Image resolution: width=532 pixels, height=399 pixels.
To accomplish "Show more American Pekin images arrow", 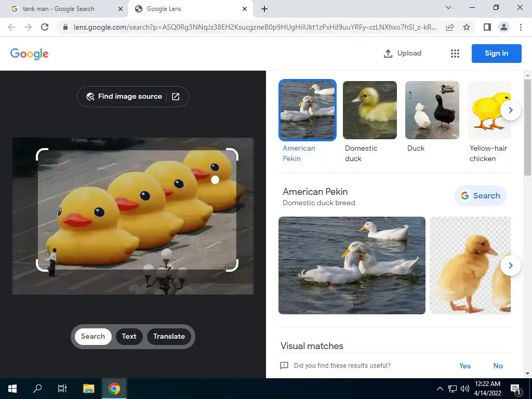I will tap(510, 265).
